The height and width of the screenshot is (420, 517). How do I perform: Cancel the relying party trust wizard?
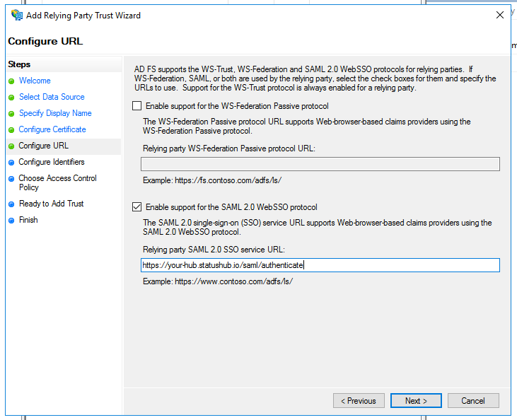click(473, 400)
